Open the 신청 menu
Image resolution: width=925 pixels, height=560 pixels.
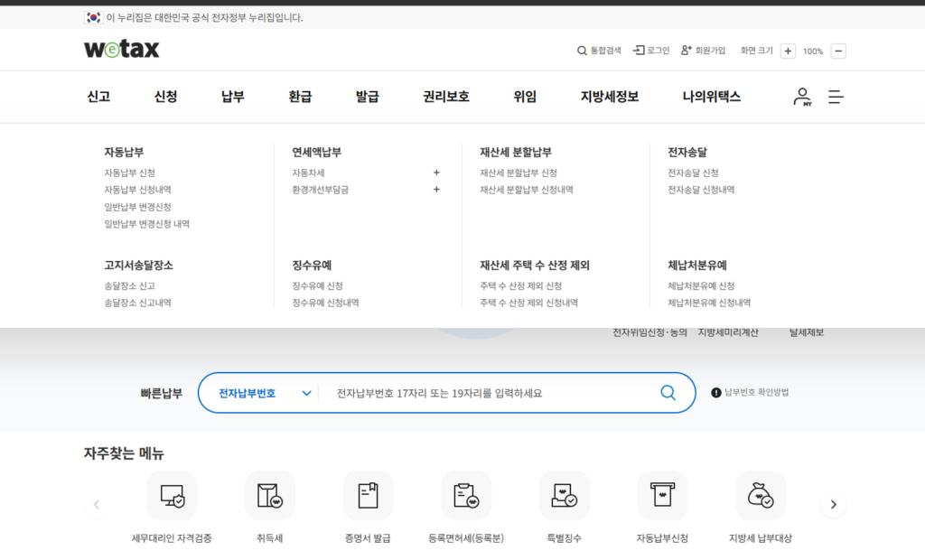(166, 97)
